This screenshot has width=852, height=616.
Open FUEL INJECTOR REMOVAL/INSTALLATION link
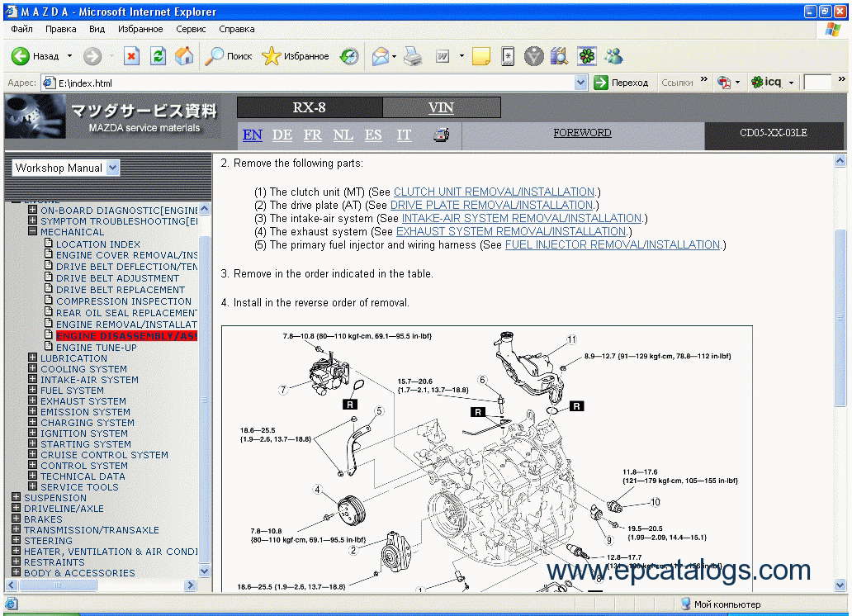coord(613,244)
